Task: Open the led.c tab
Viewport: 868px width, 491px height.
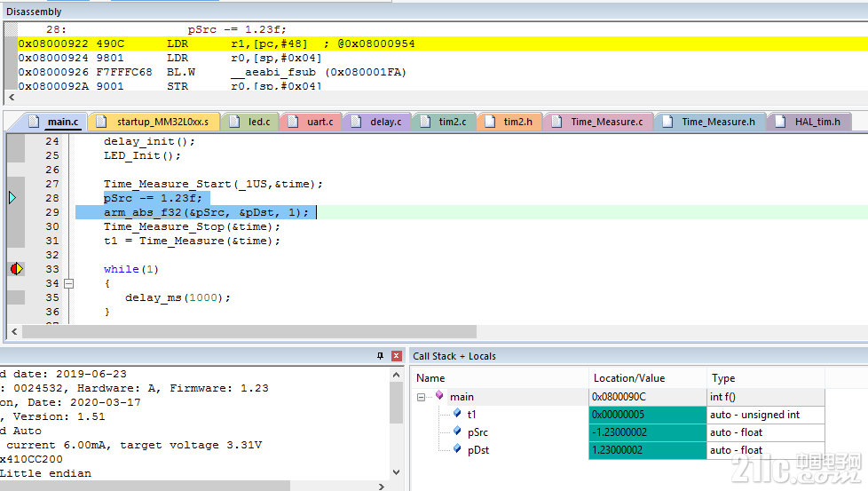Action: (251, 122)
